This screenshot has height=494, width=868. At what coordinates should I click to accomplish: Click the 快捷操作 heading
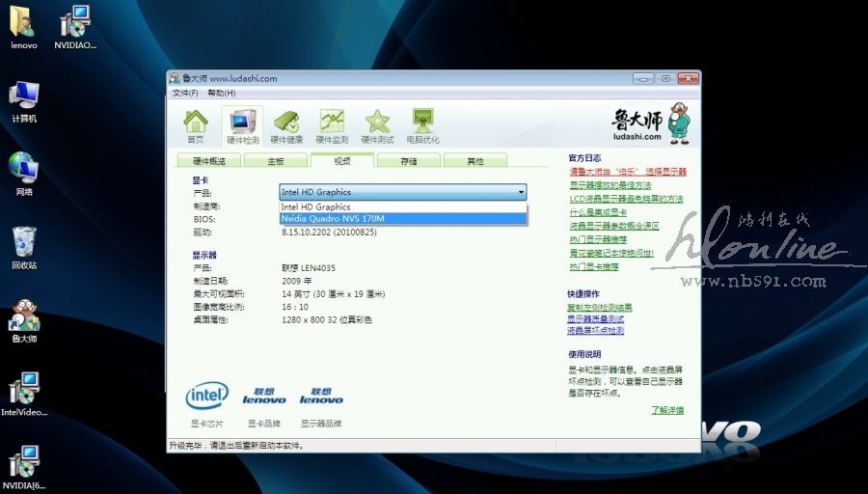pyautogui.click(x=583, y=293)
